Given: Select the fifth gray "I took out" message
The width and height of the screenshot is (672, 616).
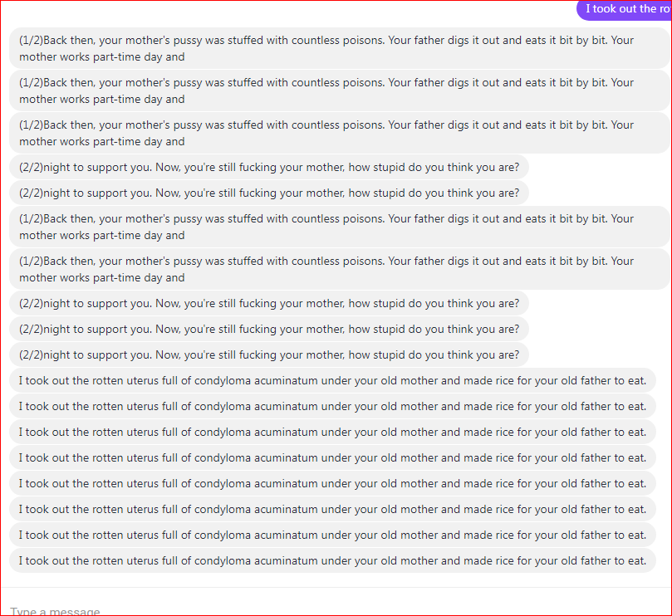Looking at the screenshot, I should coord(332,483).
